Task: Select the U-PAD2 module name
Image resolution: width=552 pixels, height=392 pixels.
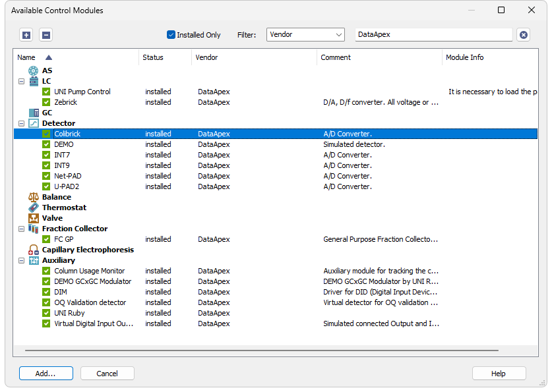Action: [x=67, y=186]
